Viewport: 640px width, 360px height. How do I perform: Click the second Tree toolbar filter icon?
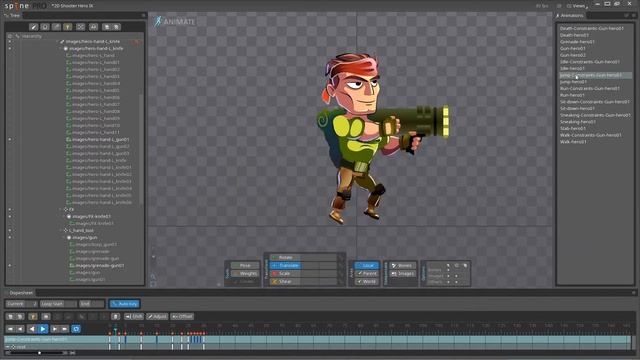[x=45, y=27]
